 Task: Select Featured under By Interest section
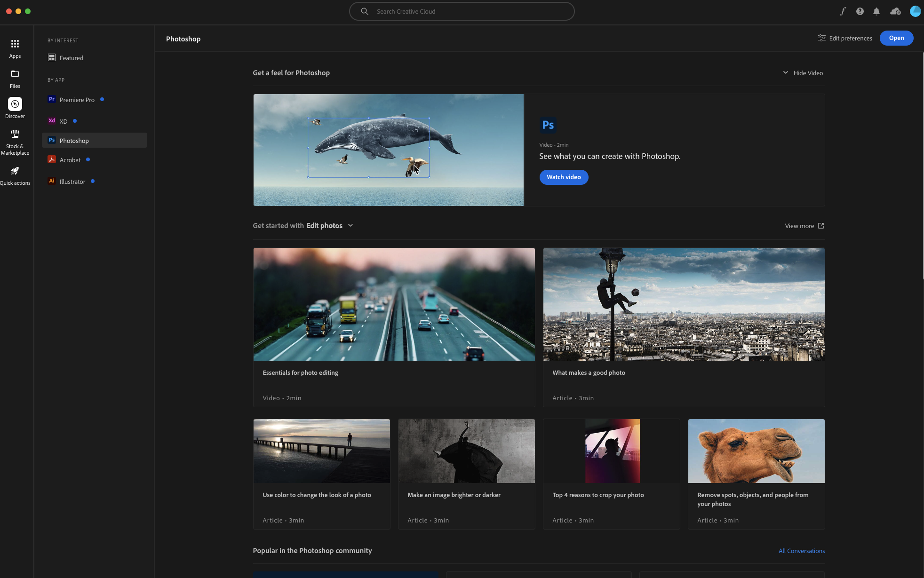pos(72,58)
